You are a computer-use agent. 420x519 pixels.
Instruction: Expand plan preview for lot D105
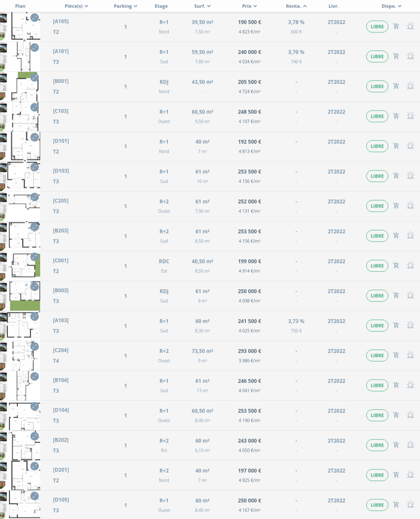[35, 496]
